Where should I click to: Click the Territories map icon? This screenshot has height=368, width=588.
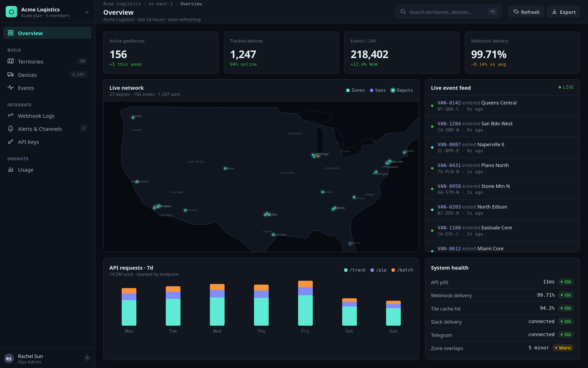(x=11, y=61)
